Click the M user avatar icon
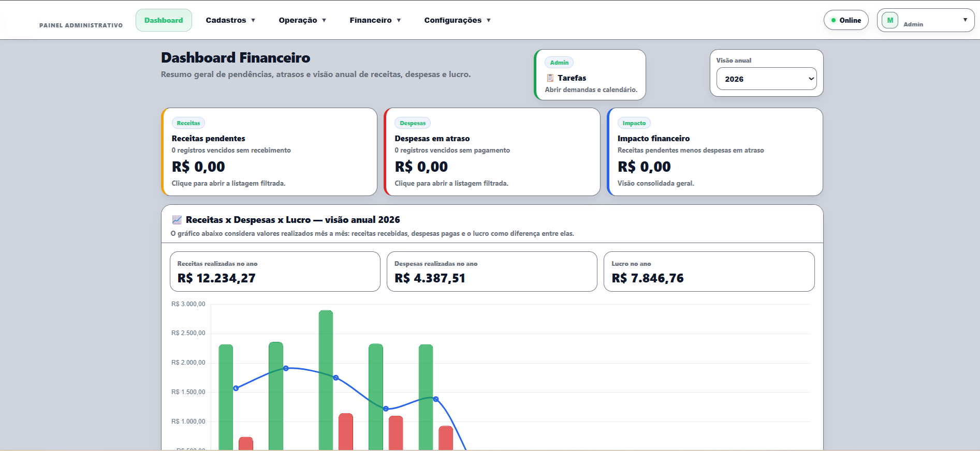The image size is (980, 451). click(890, 20)
